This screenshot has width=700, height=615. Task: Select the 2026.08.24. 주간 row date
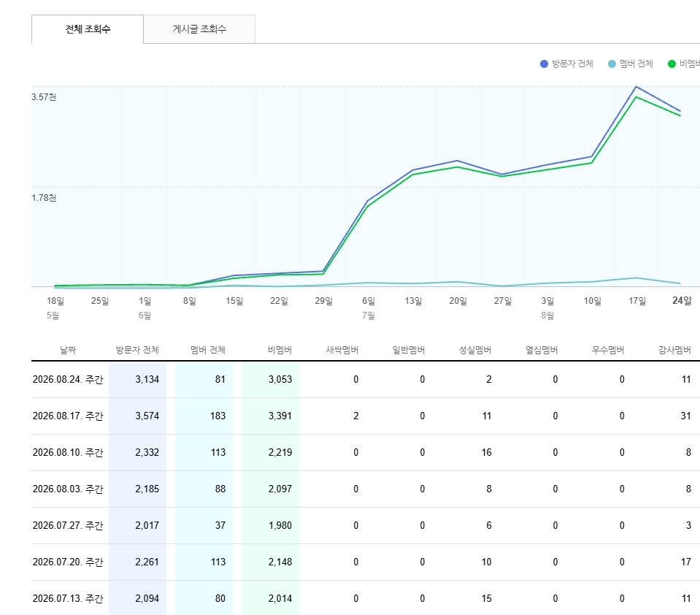(68, 379)
